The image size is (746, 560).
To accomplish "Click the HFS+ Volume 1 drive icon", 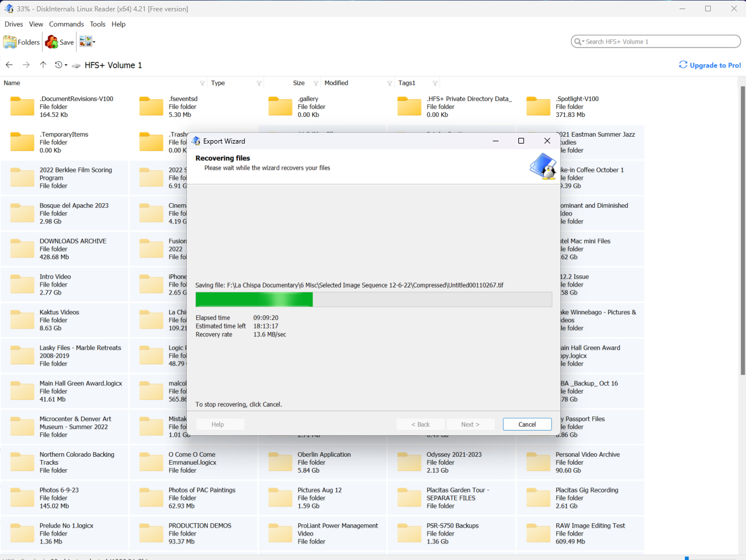I will pos(76,65).
